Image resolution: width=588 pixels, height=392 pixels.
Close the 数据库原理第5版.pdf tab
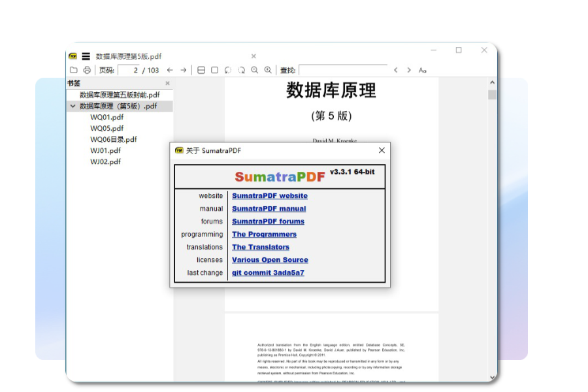tap(253, 56)
